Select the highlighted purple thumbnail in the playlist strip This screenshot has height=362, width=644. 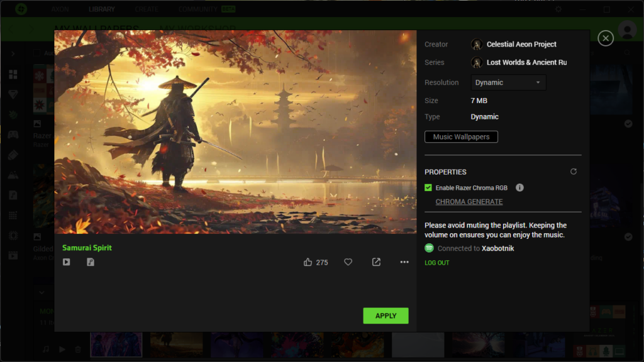pos(116,345)
